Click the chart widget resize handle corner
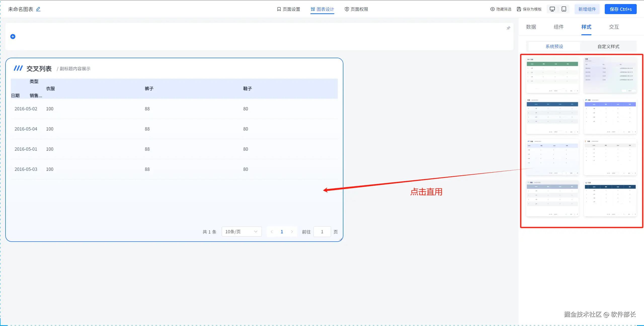This screenshot has width=644, height=326. (x=341, y=239)
